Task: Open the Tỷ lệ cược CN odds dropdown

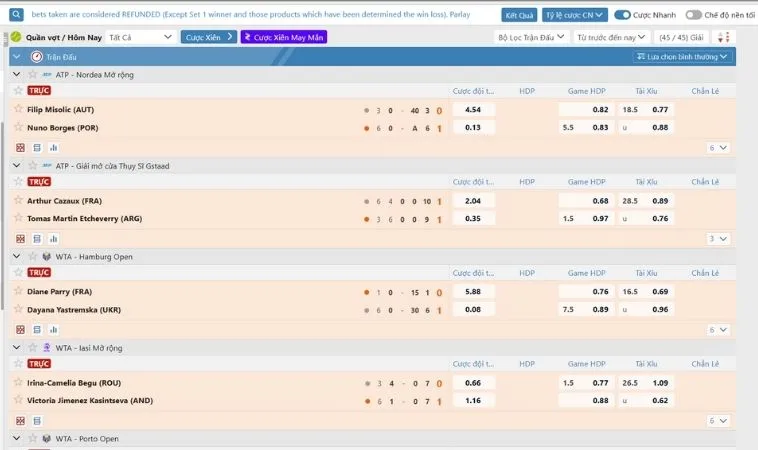Action: [574, 16]
